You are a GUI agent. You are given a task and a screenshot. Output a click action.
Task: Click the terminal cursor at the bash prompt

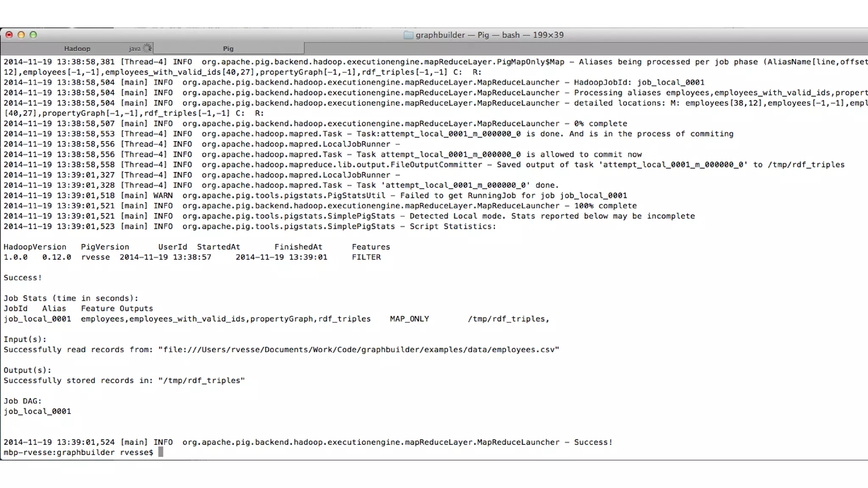(x=161, y=452)
